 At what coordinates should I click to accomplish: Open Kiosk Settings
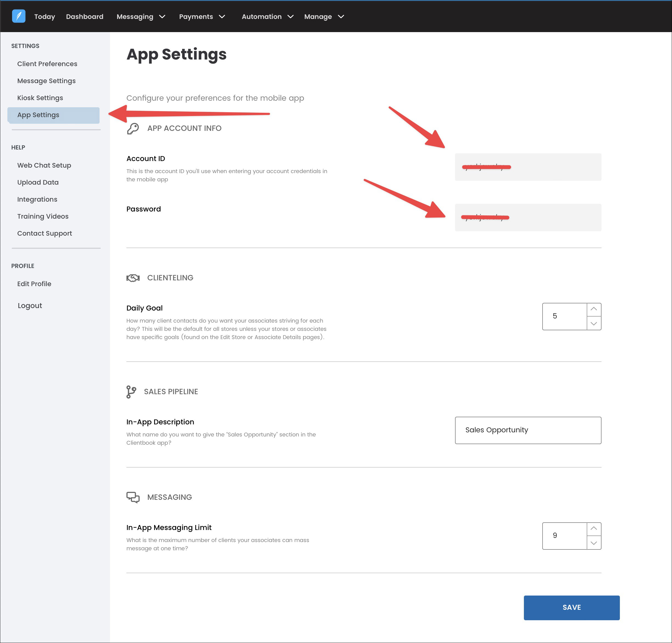[x=40, y=98]
